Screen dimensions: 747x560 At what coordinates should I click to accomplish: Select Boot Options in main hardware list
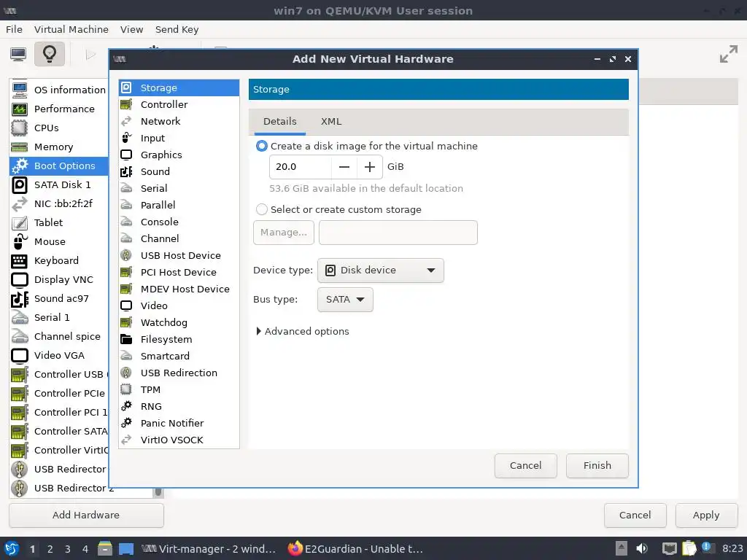click(x=59, y=166)
